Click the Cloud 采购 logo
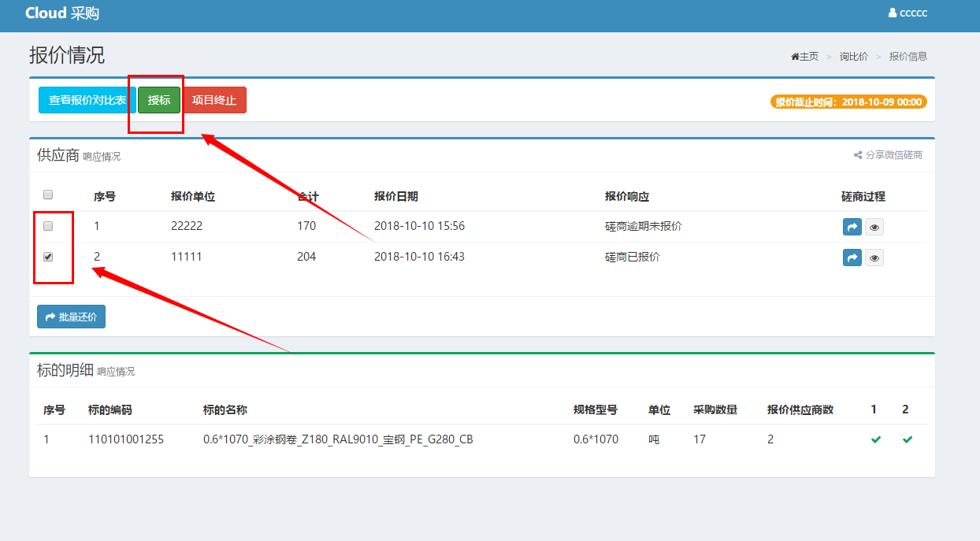 pyautogui.click(x=62, y=13)
